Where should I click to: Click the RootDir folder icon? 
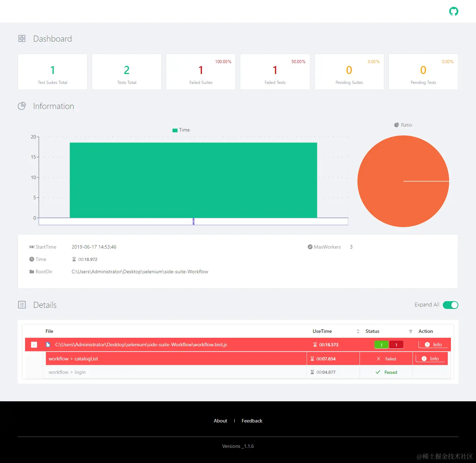[31, 272]
